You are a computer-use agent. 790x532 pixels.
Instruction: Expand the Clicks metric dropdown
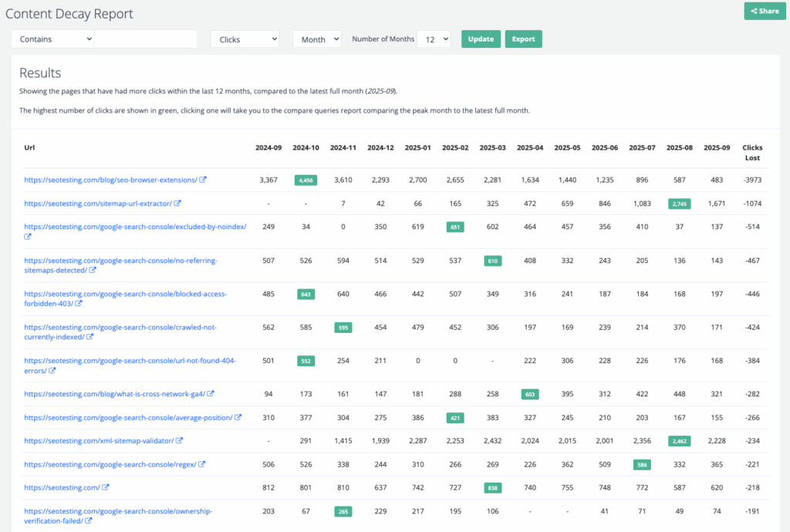pos(245,39)
